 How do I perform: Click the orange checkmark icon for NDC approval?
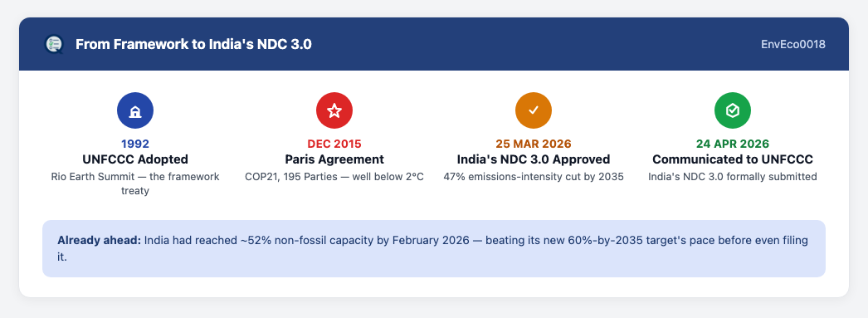pyautogui.click(x=534, y=110)
